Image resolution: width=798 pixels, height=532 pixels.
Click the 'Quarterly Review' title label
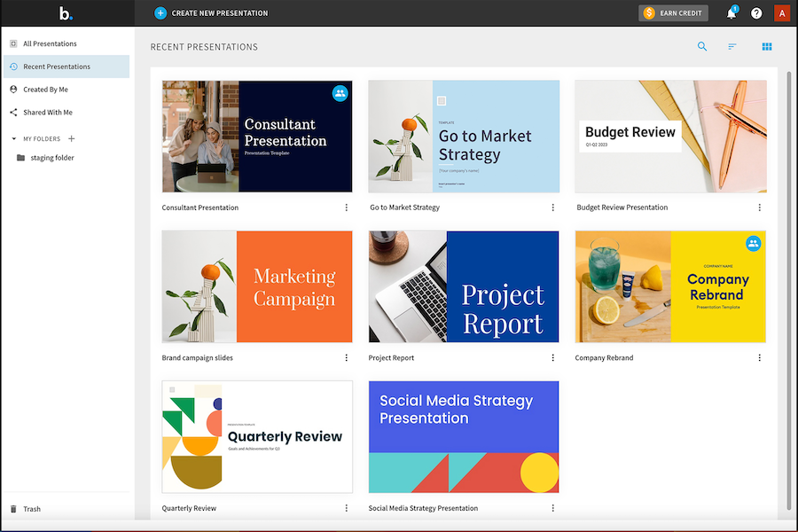point(189,508)
